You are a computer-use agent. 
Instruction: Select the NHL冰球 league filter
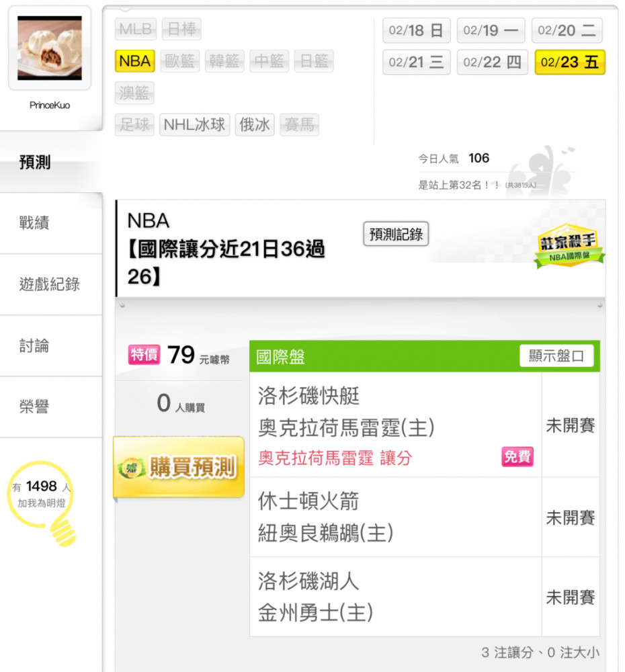pos(195,125)
